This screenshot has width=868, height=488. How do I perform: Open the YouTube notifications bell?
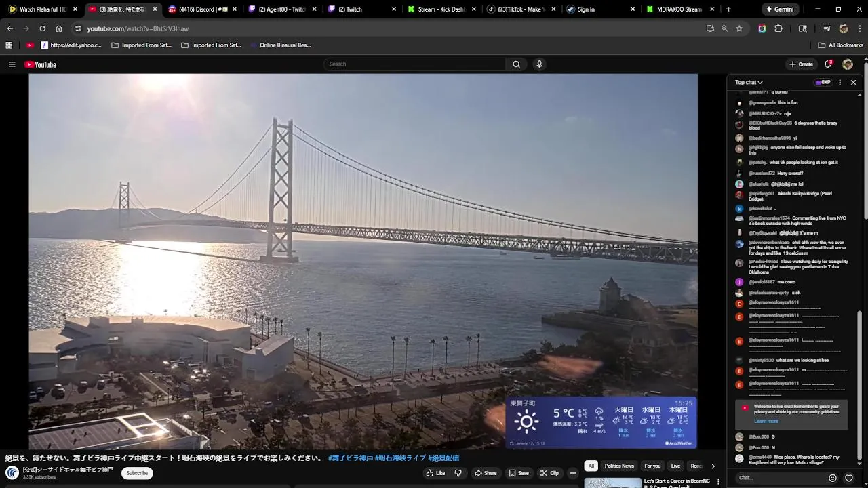[x=828, y=64]
